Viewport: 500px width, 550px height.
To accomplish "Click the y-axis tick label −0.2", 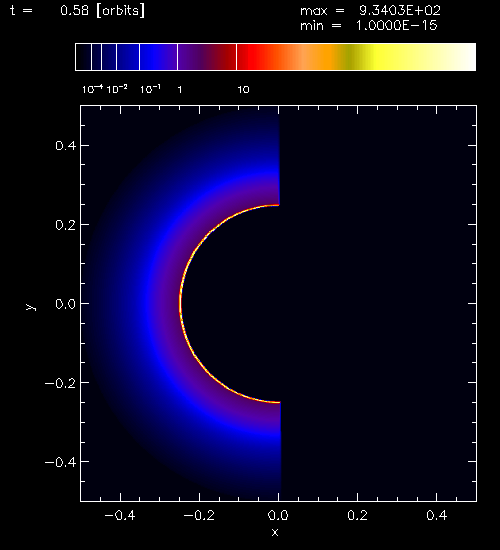I will tap(60, 383).
